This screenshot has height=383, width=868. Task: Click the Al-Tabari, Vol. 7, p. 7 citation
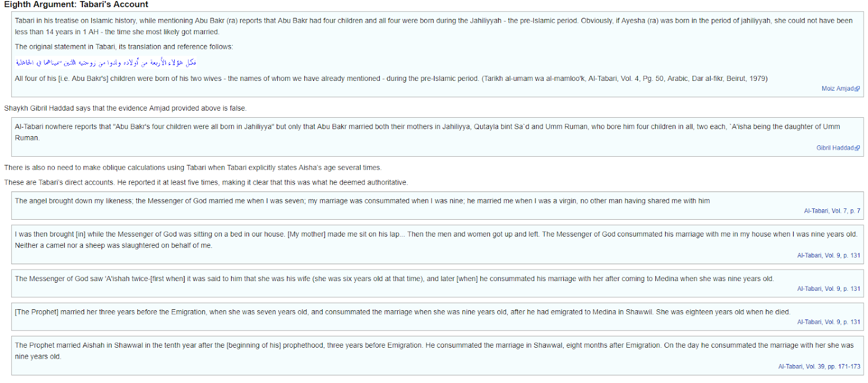[x=832, y=211]
